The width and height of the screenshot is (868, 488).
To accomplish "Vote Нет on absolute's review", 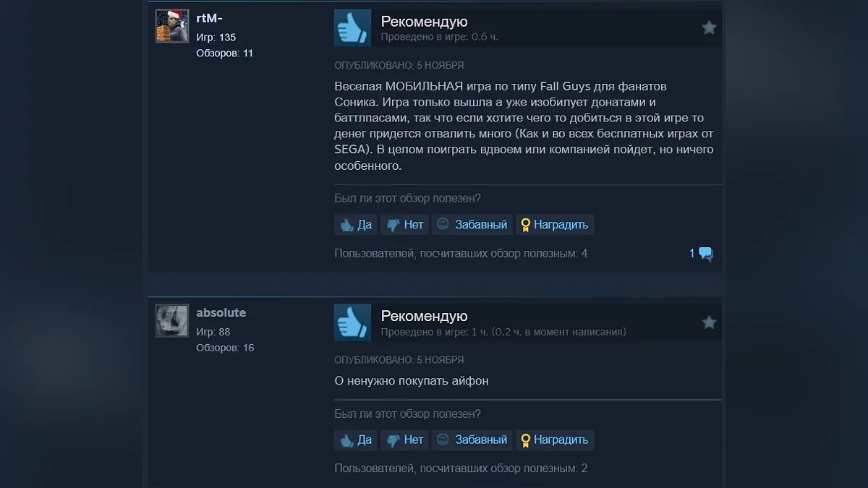I will (x=405, y=440).
